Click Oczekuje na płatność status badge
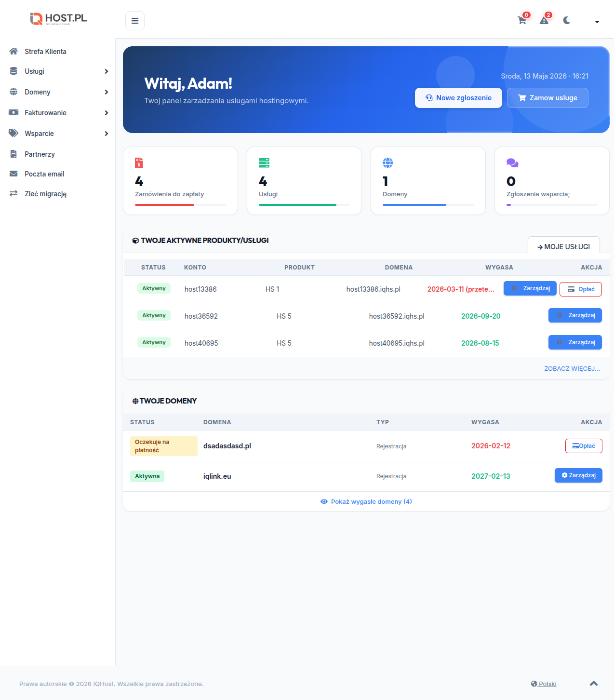 [164, 446]
